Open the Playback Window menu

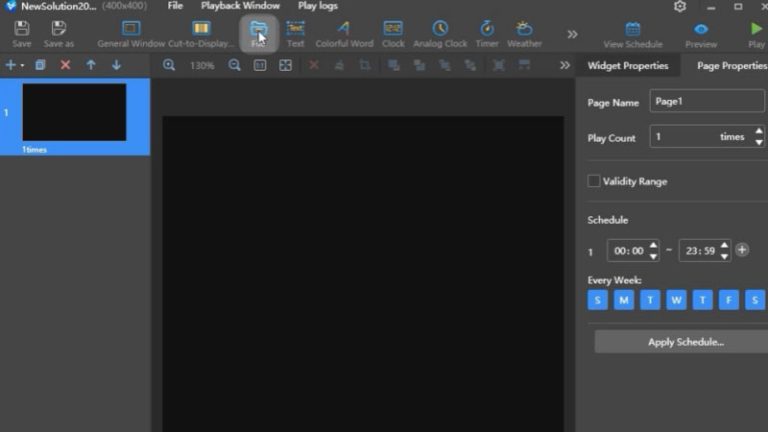click(x=240, y=6)
